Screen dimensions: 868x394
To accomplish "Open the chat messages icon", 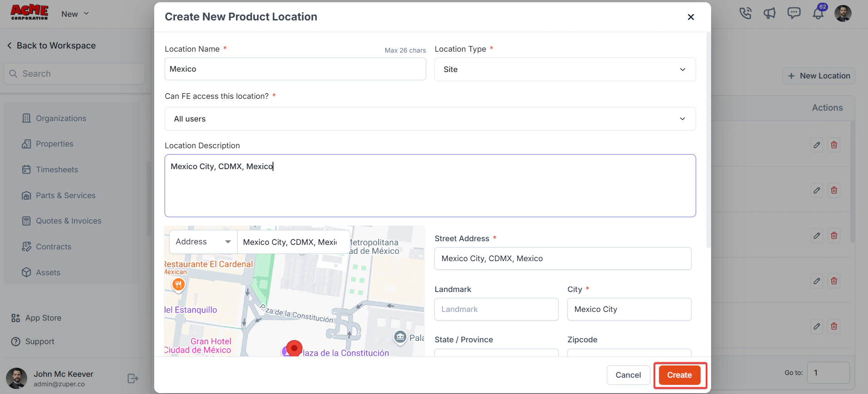I will (x=794, y=13).
